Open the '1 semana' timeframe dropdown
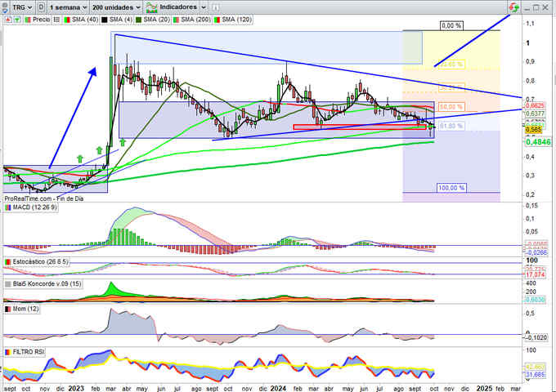Screen dimensions: 556x392 (68, 7)
